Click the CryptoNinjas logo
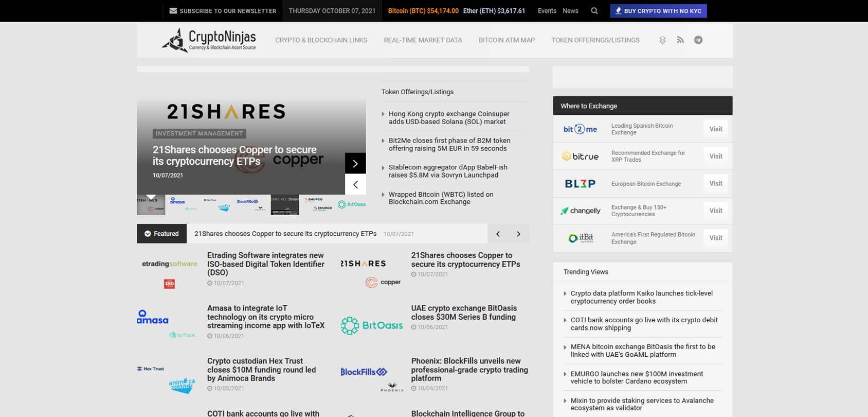The width and height of the screenshot is (868, 417). 209,40
